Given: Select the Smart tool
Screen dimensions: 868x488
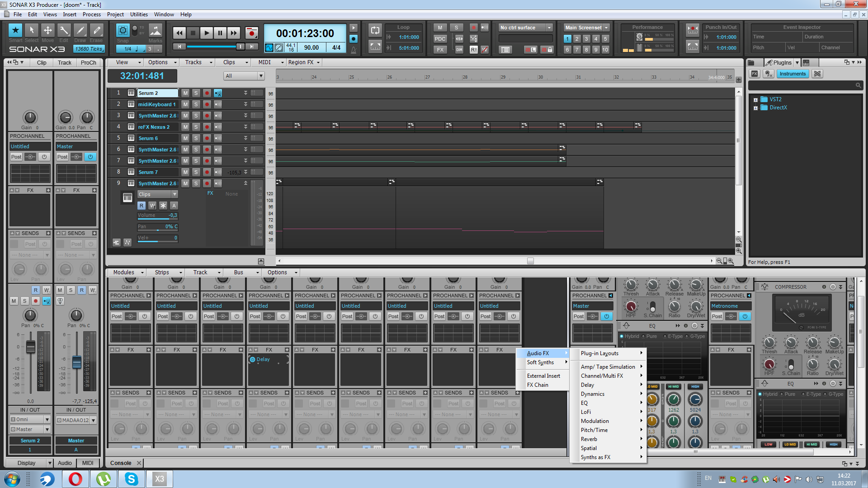Looking at the screenshot, I should [15, 30].
